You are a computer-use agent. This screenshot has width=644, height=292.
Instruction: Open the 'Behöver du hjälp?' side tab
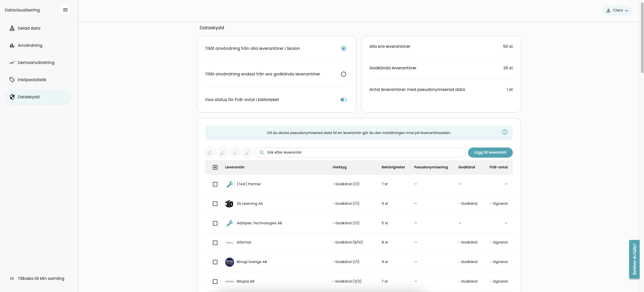(x=634, y=259)
